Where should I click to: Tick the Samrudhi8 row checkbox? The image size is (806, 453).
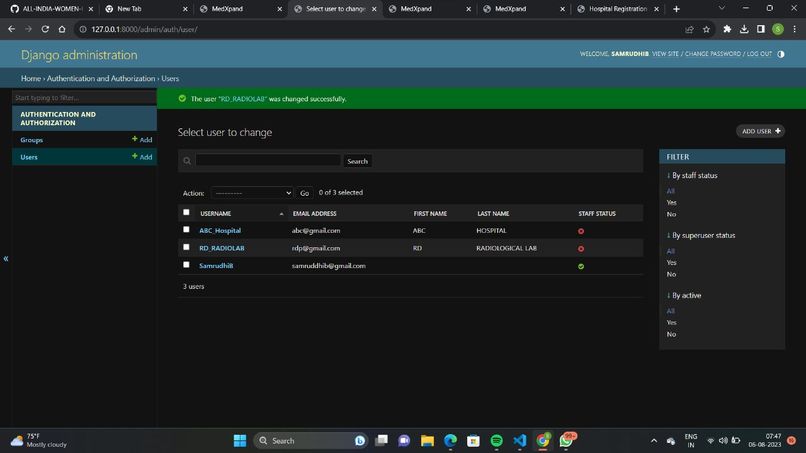[x=186, y=265]
